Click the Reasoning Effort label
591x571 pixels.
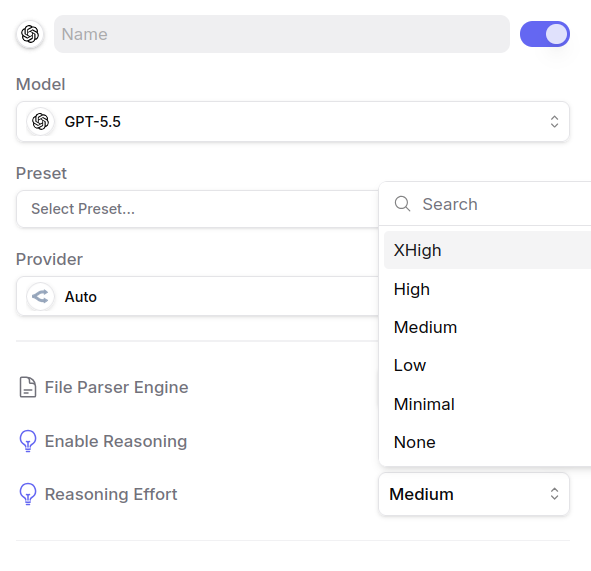click(111, 494)
